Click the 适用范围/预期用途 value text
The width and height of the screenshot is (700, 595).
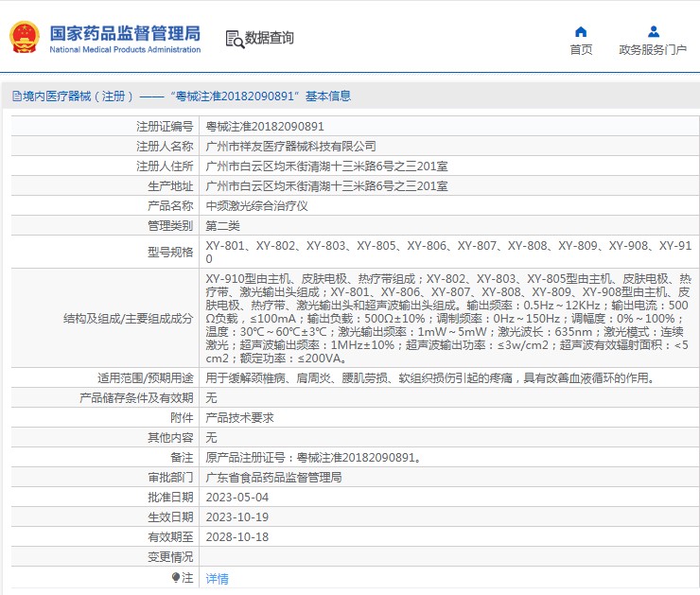coord(431,378)
